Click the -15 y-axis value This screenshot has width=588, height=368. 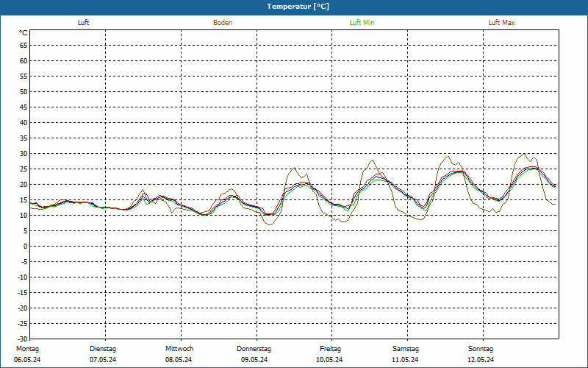click(23, 292)
